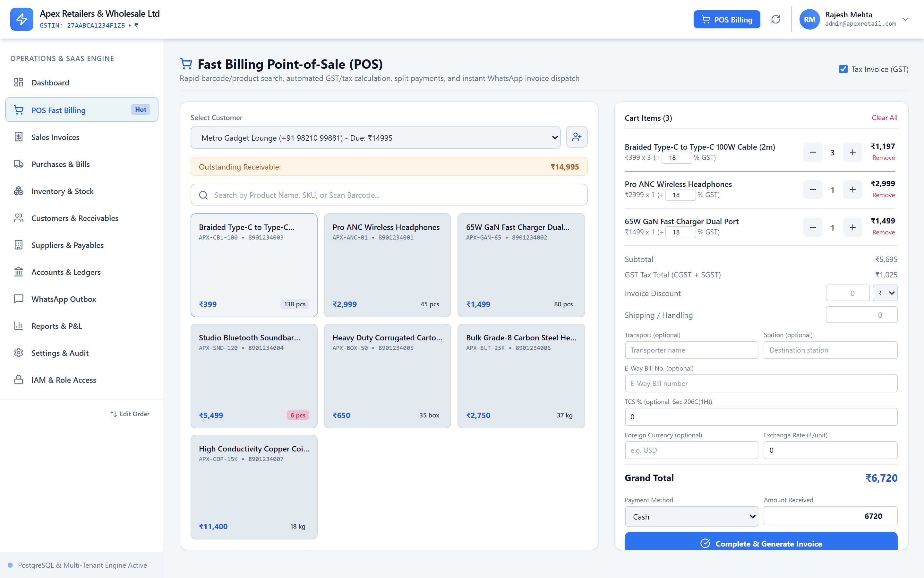Open WhatsApp Outbox in sidebar

tap(82, 299)
